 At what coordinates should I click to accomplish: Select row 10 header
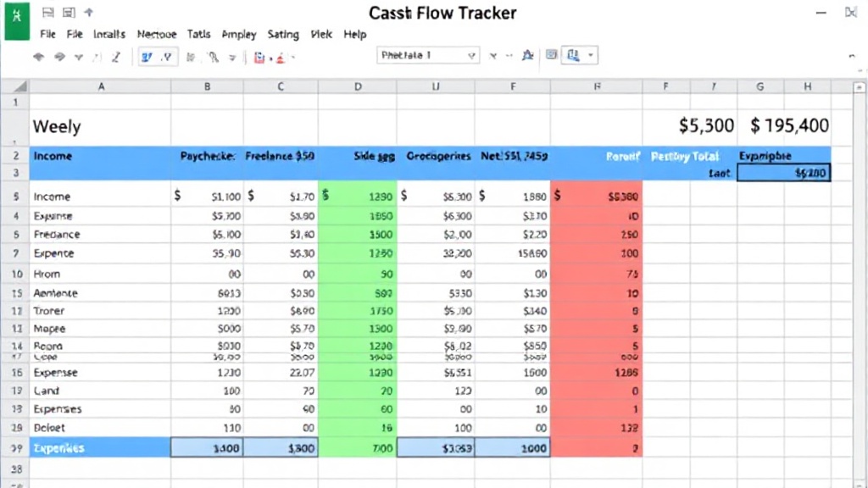[x=15, y=274]
